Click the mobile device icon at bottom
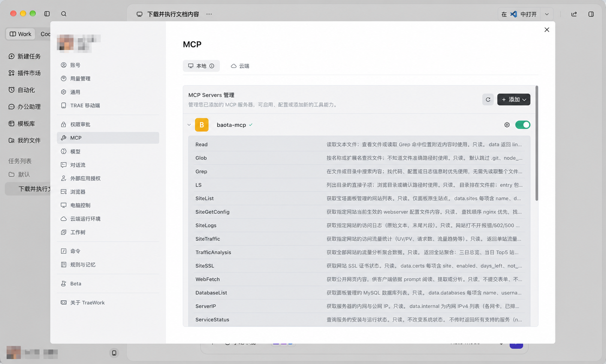The width and height of the screenshot is (606, 364). [x=114, y=353]
